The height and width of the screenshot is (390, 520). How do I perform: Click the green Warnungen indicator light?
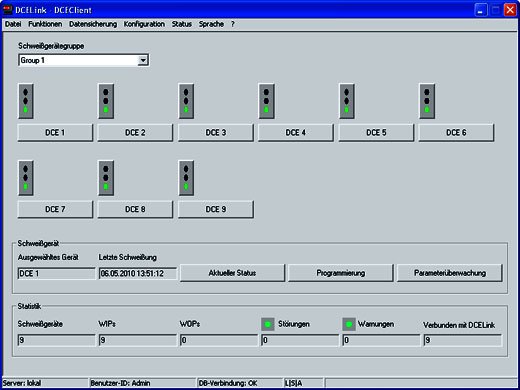349,324
